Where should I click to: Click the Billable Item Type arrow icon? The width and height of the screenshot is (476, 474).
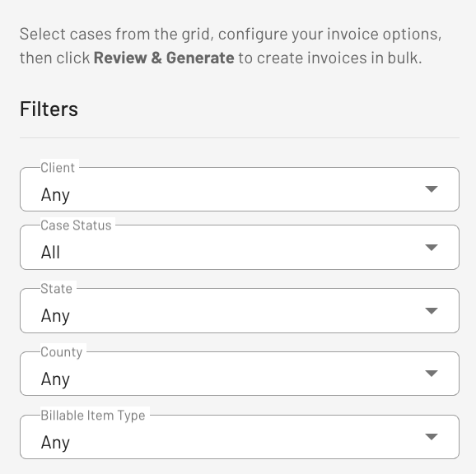(x=431, y=436)
